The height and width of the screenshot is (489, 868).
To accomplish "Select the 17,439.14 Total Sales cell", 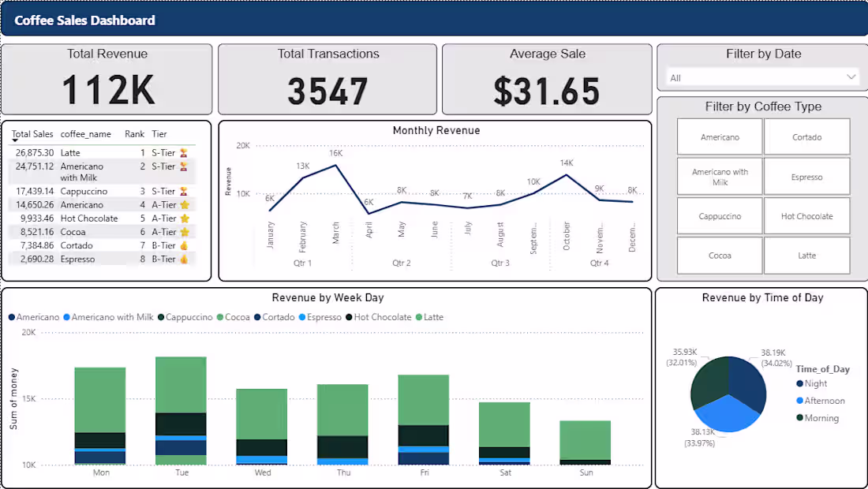I will click(34, 191).
